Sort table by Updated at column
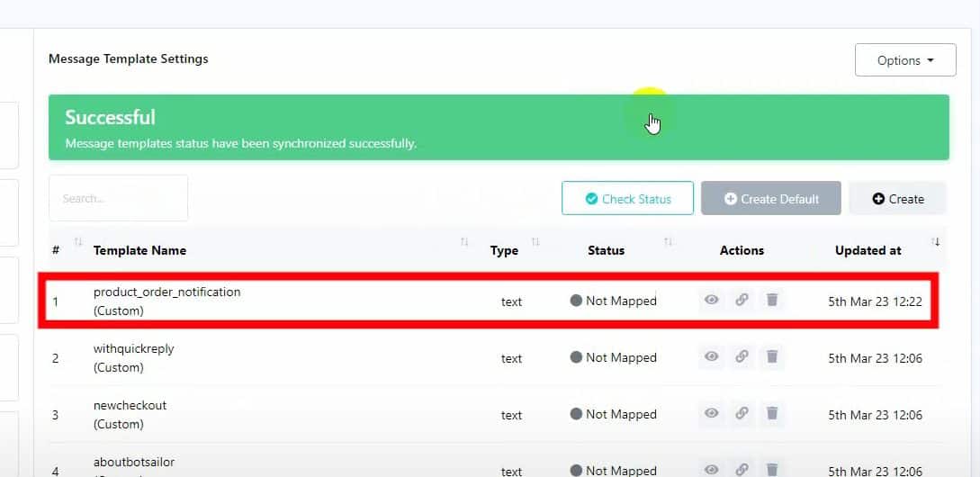 (868, 250)
